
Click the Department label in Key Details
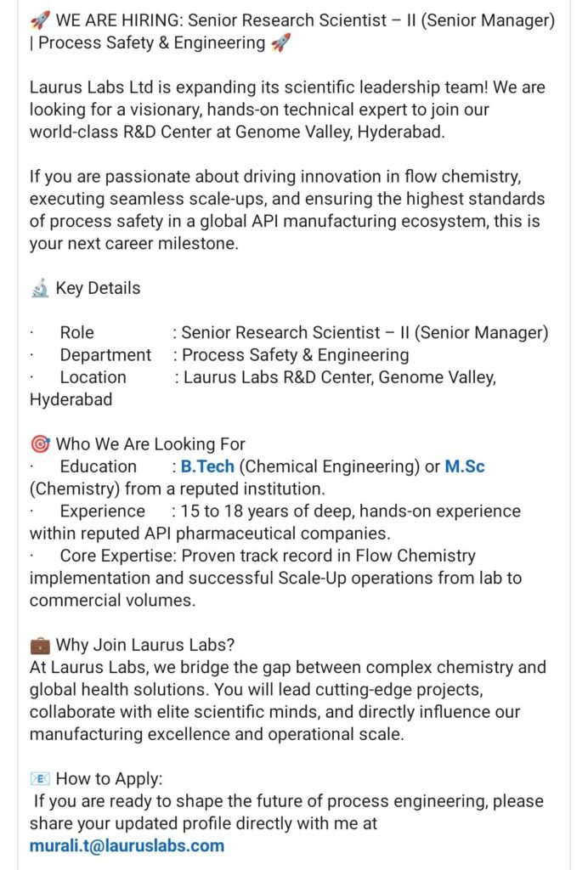coord(105,355)
